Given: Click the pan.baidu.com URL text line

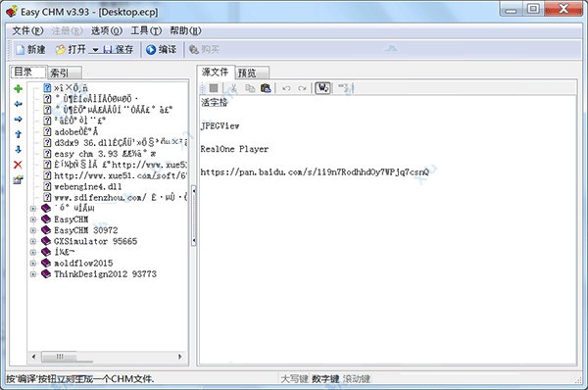Looking at the screenshot, I should (x=315, y=172).
